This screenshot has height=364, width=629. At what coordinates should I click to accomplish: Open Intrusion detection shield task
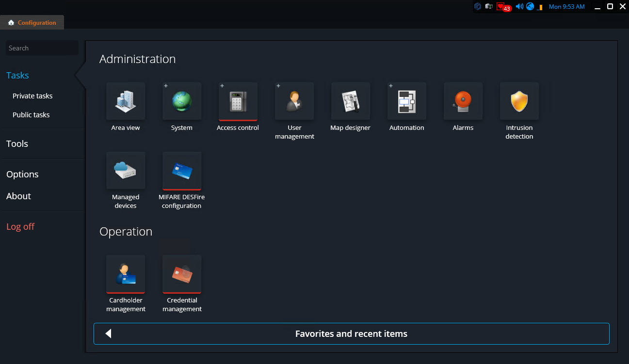click(x=519, y=101)
